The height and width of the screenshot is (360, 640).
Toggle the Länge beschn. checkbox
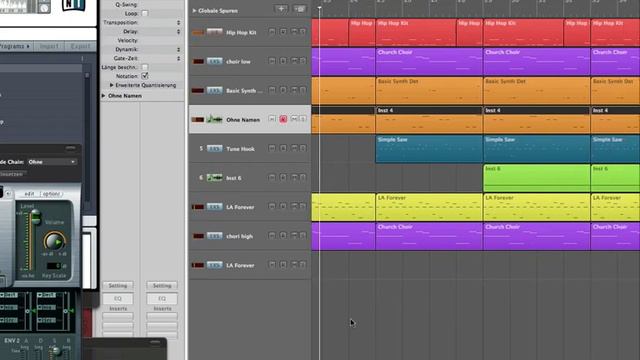(145, 67)
